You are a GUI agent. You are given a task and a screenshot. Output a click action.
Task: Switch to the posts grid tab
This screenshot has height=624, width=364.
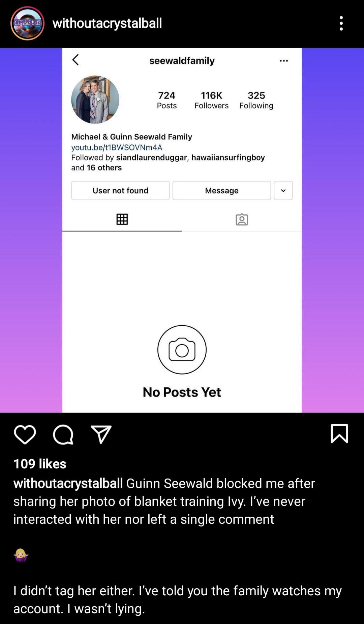122,219
